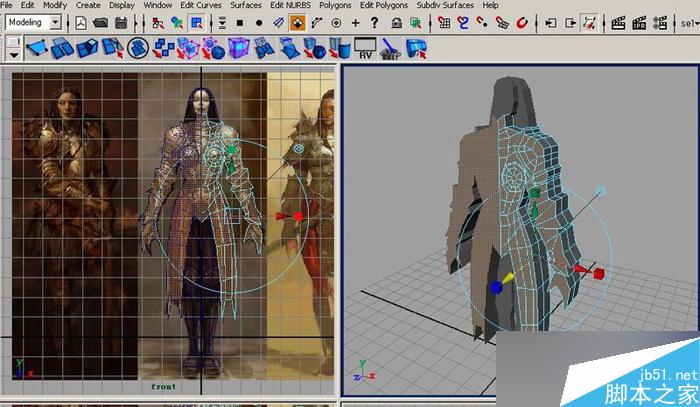This screenshot has height=407, width=700.
Task: Toggle the hulls selection mask icon
Action: tap(317, 23)
